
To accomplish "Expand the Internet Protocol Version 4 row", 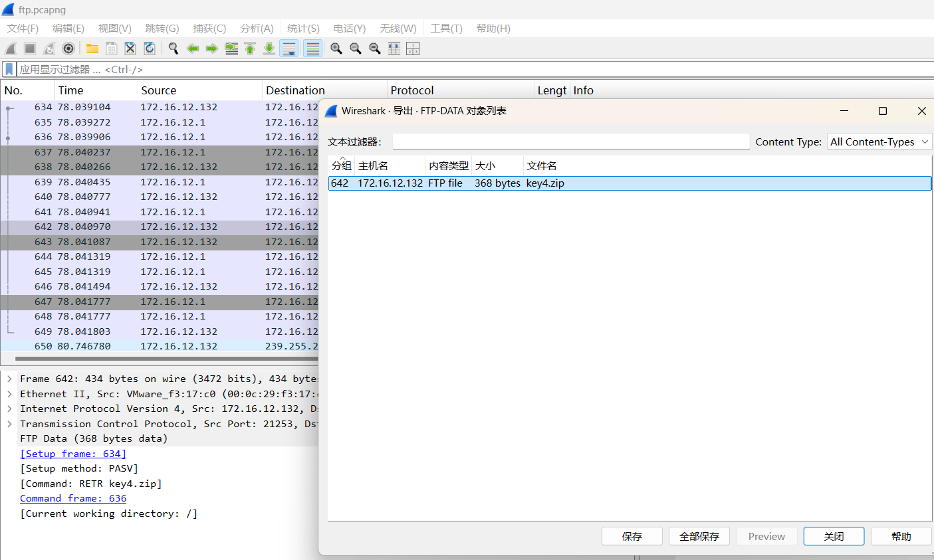I will point(9,409).
